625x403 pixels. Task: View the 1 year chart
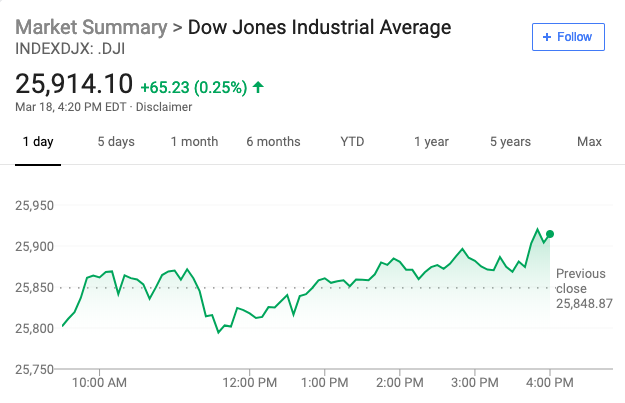(x=431, y=142)
